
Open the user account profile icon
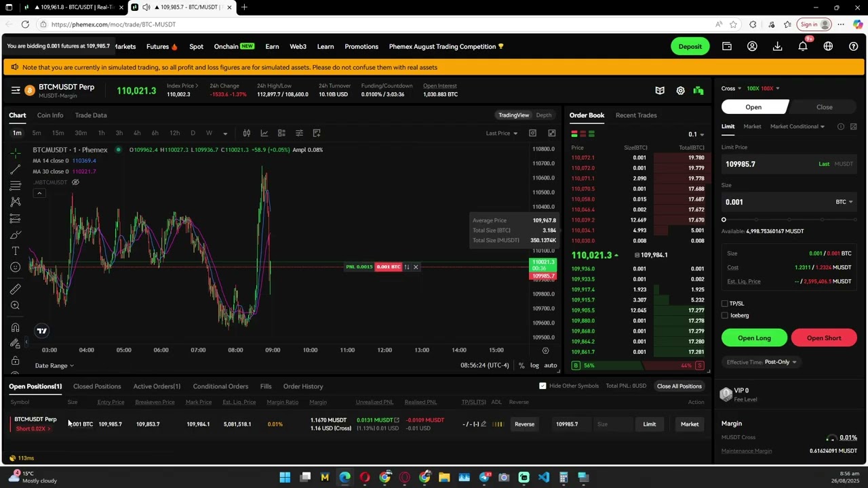click(752, 47)
